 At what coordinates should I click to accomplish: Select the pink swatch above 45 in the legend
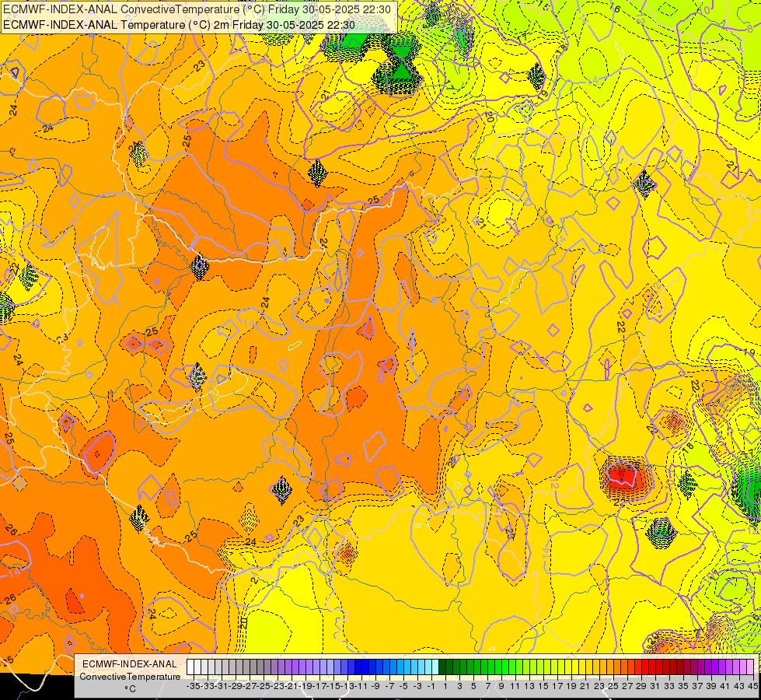point(750,667)
